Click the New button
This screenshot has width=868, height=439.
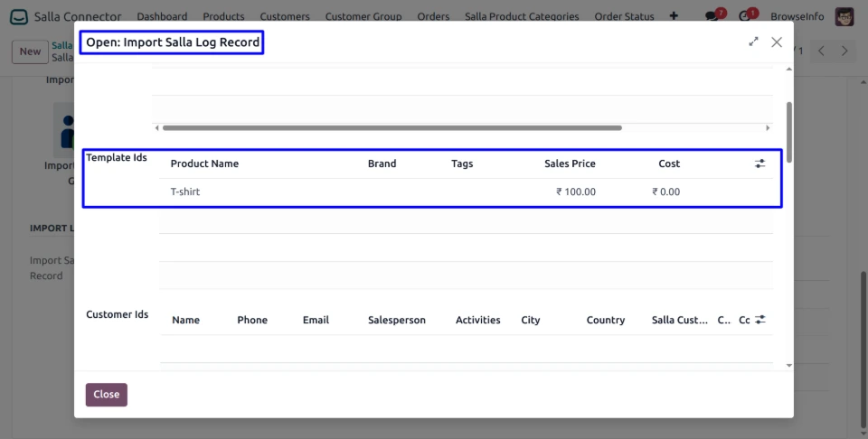(30, 51)
